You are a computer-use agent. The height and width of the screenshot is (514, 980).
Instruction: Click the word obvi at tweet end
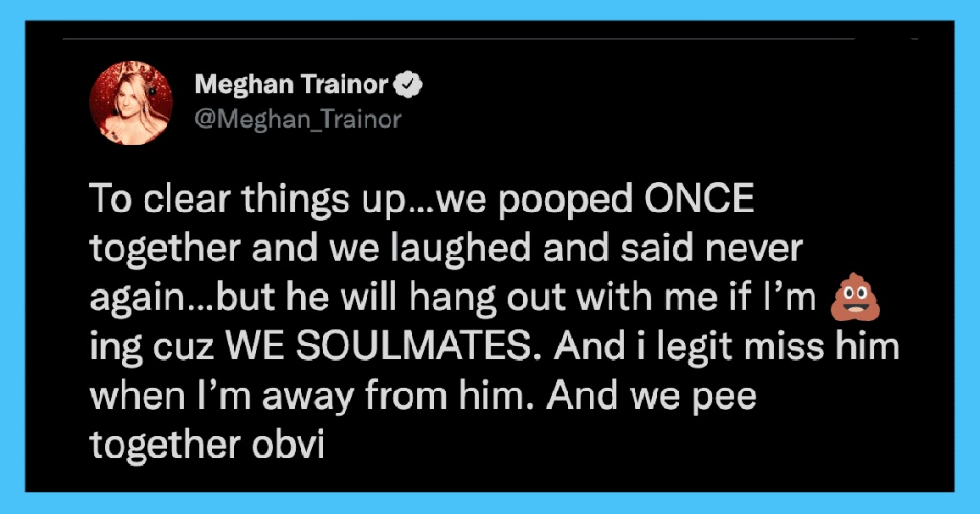pos(287,444)
